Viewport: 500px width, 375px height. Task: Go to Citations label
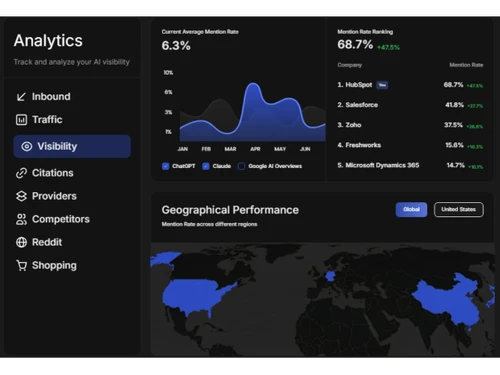coord(53,173)
